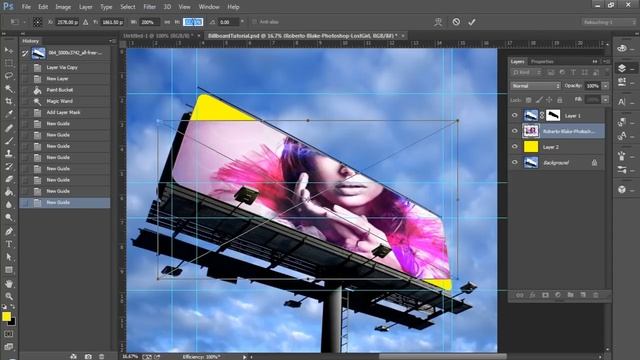Screen dimensions: 640x360
Task: Click the black background color swatch
Action: pyautogui.click(x=13, y=322)
